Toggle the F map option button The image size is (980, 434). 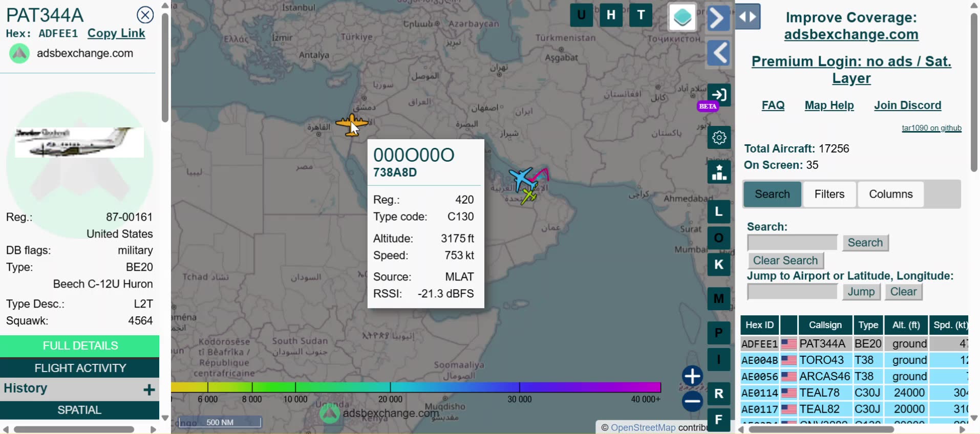[x=719, y=420]
